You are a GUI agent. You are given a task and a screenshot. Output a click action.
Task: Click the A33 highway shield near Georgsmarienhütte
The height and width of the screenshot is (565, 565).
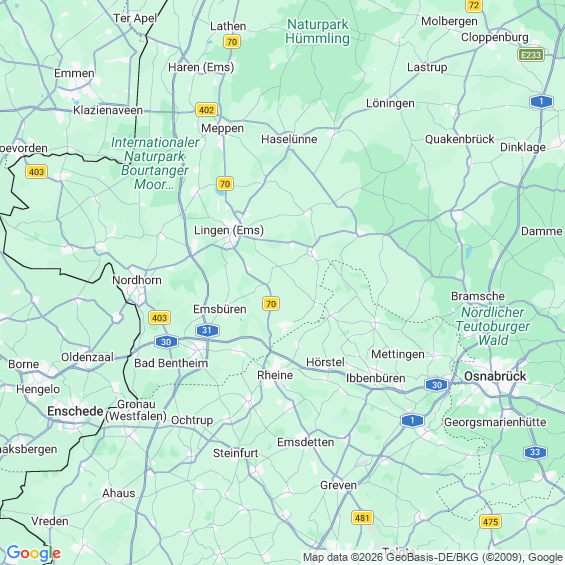point(535,452)
